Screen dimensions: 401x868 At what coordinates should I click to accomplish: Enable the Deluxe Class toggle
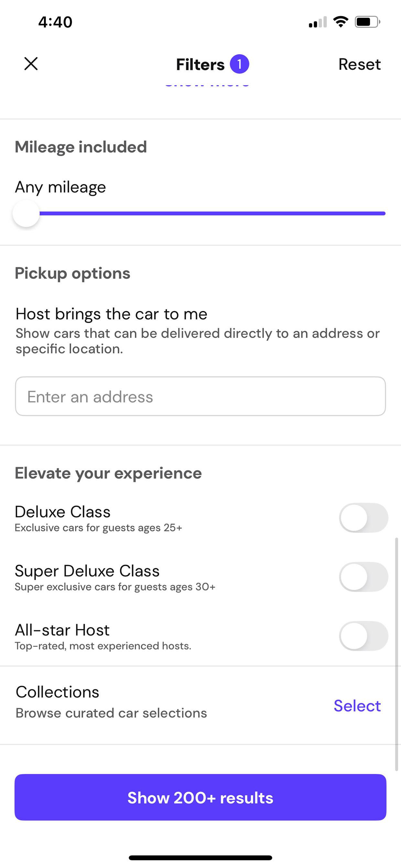tap(363, 518)
